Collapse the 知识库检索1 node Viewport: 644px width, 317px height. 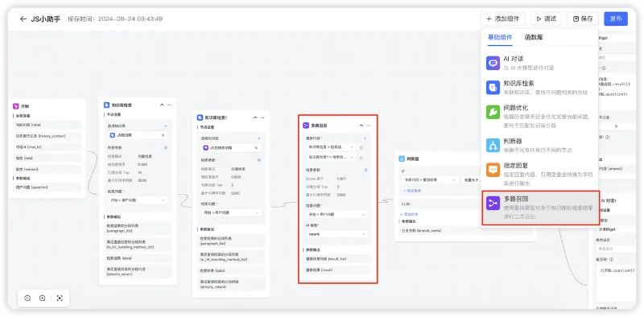tap(255, 117)
